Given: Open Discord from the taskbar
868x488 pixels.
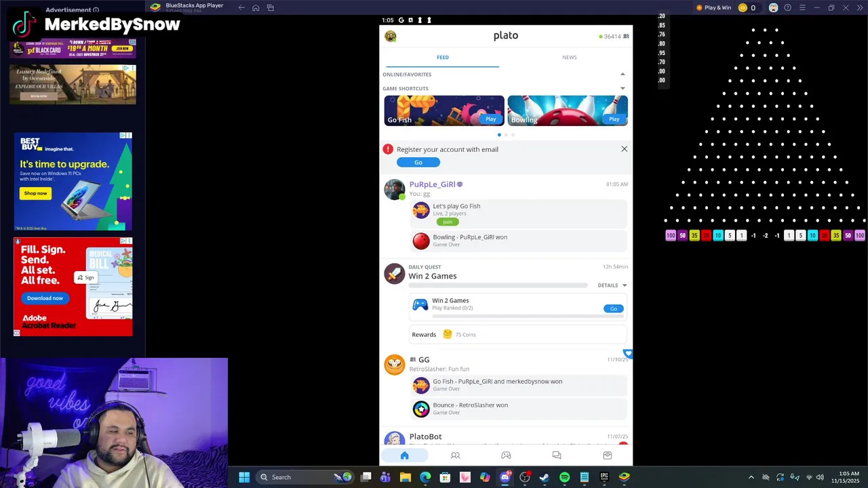Looking at the screenshot, I should [x=505, y=477].
